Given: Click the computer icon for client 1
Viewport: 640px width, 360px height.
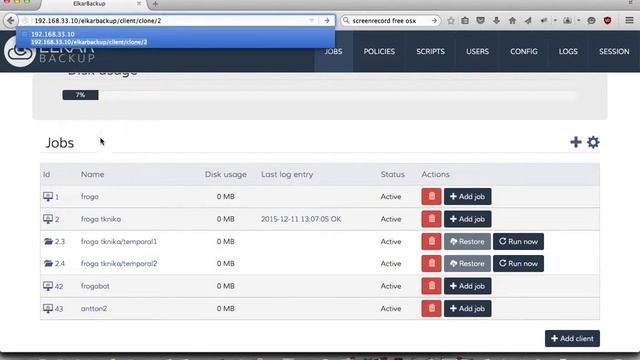Looking at the screenshot, I should pos(48,196).
